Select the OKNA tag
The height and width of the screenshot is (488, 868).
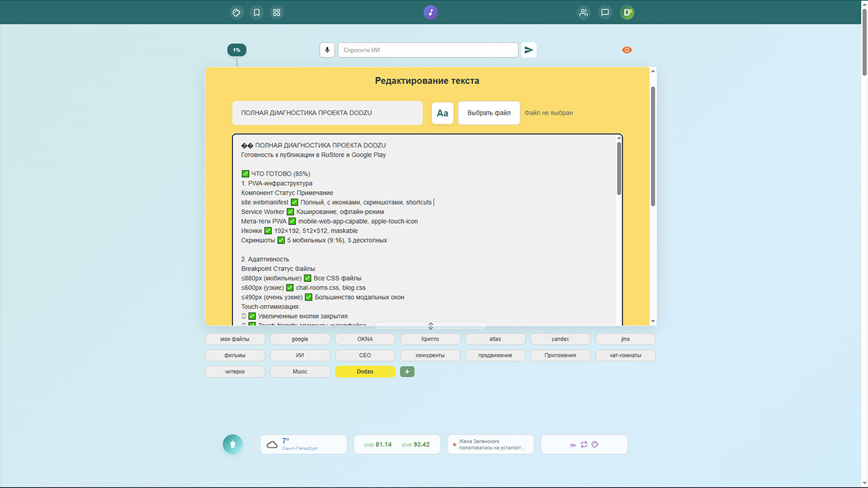pyautogui.click(x=365, y=339)
